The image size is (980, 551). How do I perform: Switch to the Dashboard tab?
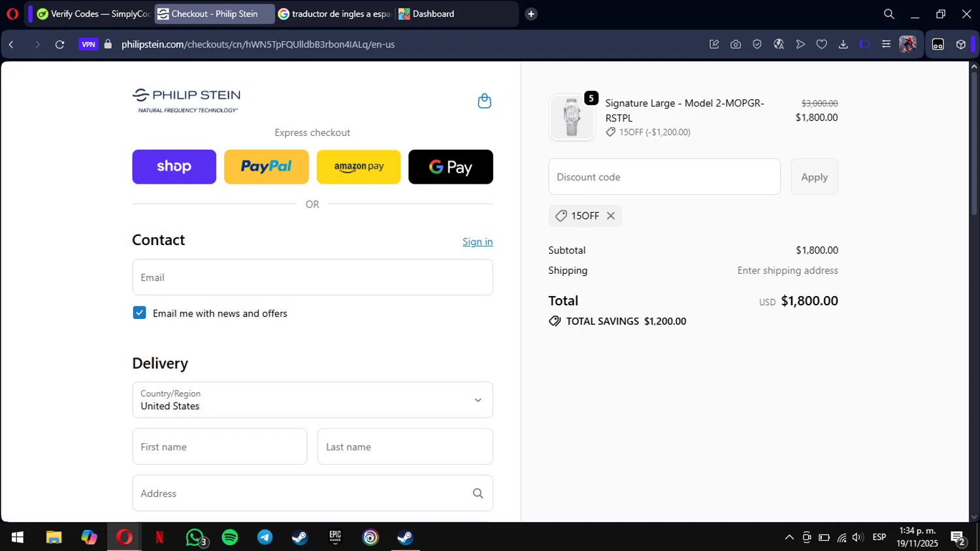(x=455, y=14)
